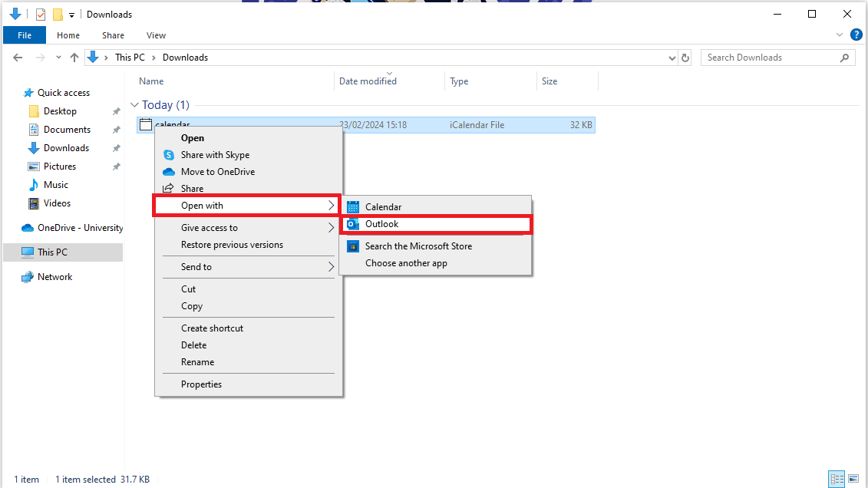The height and width of the screenshot is (488, 868).
Task: Switch to the View ribbon tab
Action: coord(156,35)
